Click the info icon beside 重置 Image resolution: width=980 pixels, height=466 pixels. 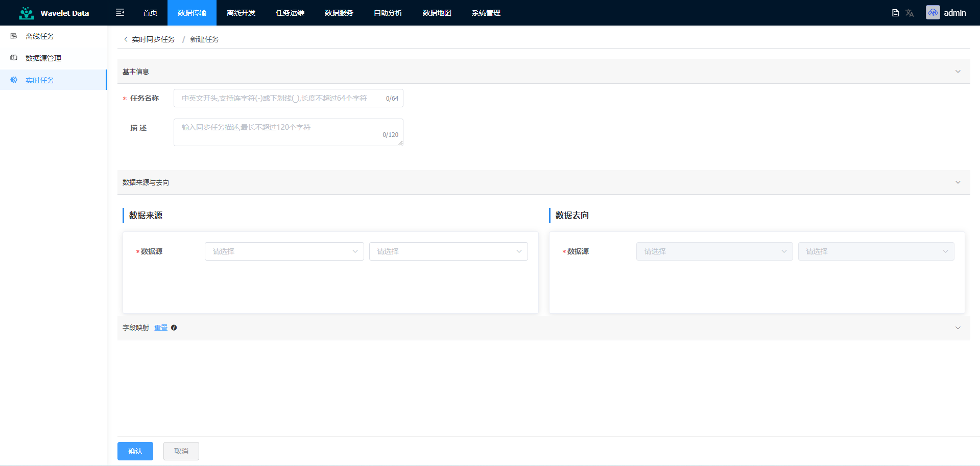coord(174,328)
